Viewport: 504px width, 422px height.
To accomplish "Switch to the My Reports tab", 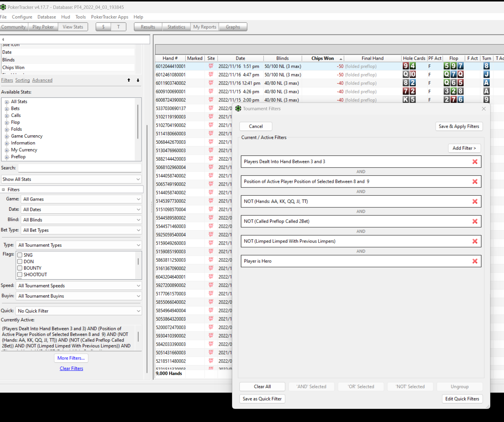I will tap(205, 27).
